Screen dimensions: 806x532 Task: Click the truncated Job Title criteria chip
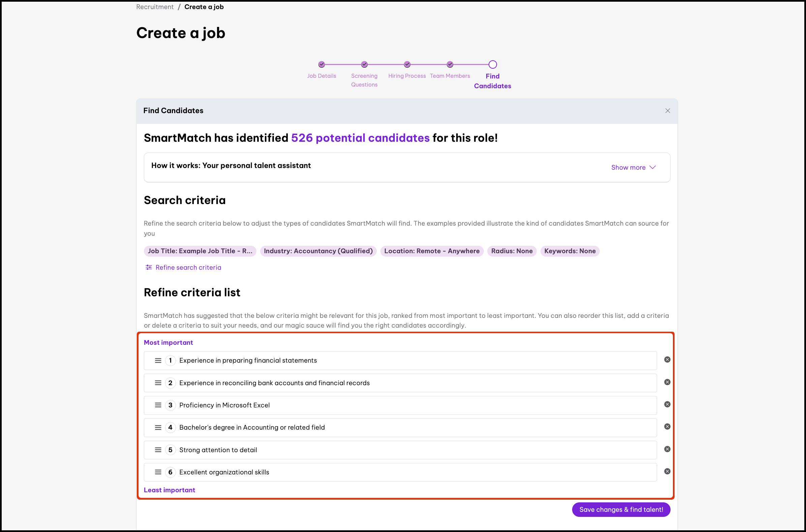(x=199, y=251)
